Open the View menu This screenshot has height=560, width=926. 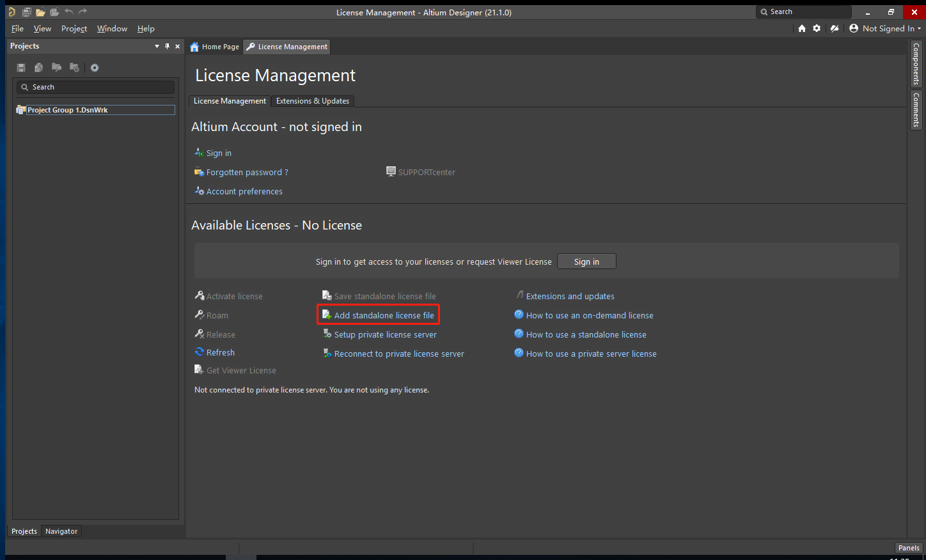point(42,28)
